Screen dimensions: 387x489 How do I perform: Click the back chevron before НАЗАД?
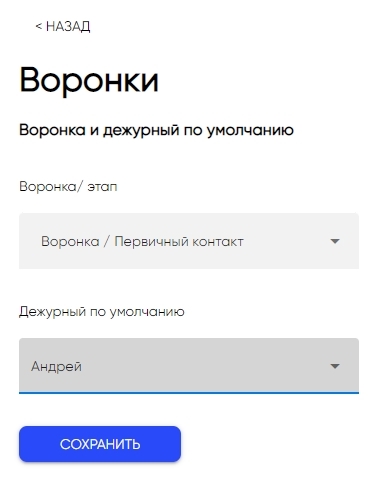tap(39, 26)
